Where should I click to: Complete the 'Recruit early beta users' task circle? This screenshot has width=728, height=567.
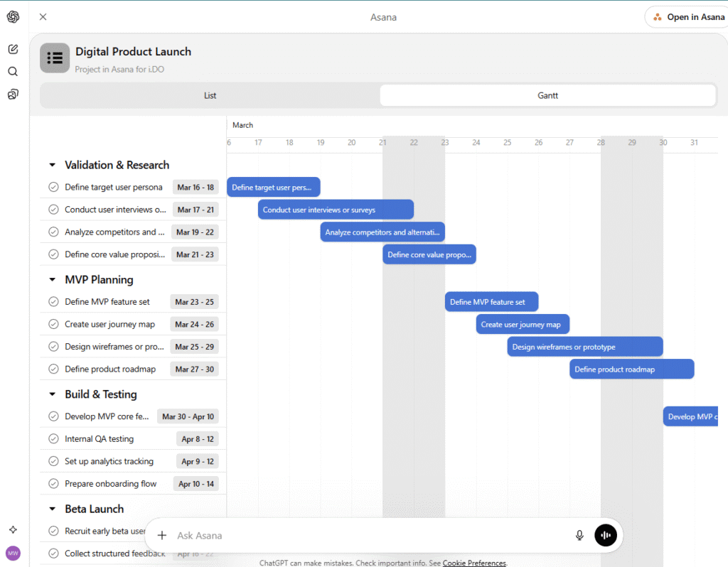(x=53, y=531)
